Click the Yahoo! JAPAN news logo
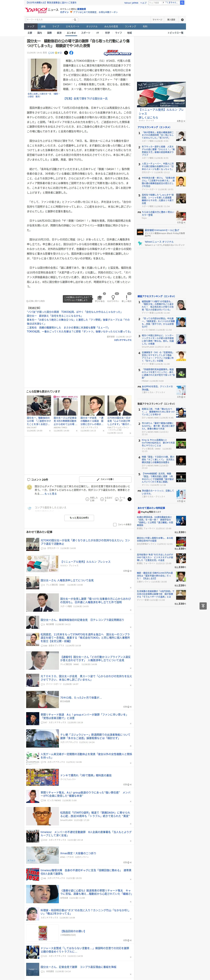The height and width of the screenshot is (980, 210). tap(42, 10)
